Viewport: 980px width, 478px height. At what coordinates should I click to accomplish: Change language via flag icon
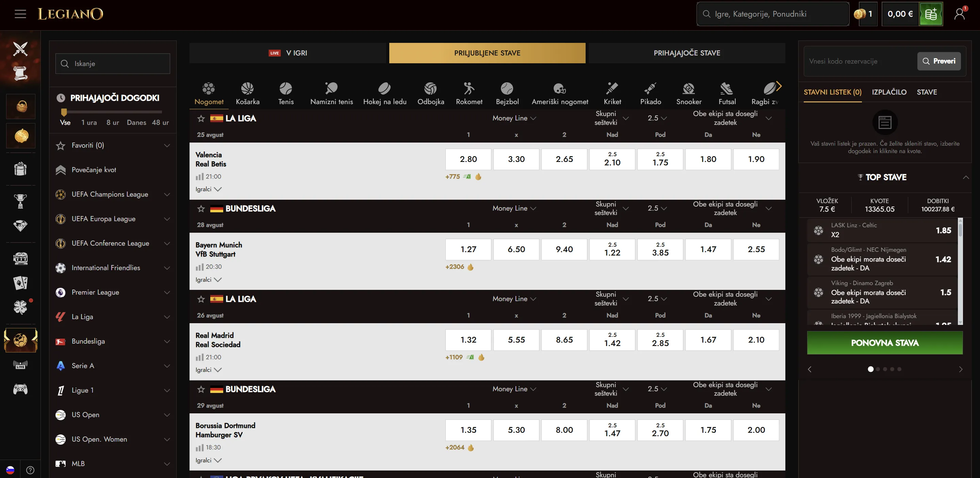point(10,470)
